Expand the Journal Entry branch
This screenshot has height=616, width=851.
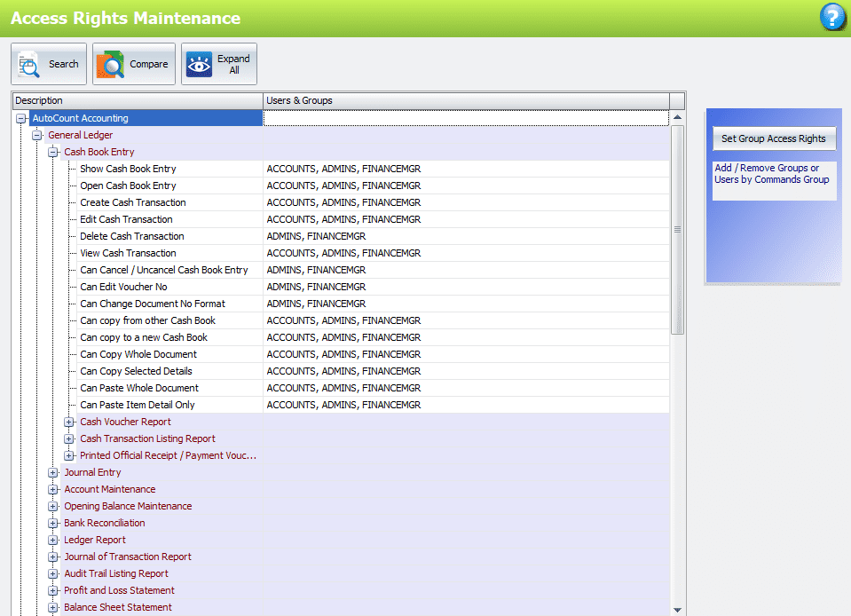(52, 472)
